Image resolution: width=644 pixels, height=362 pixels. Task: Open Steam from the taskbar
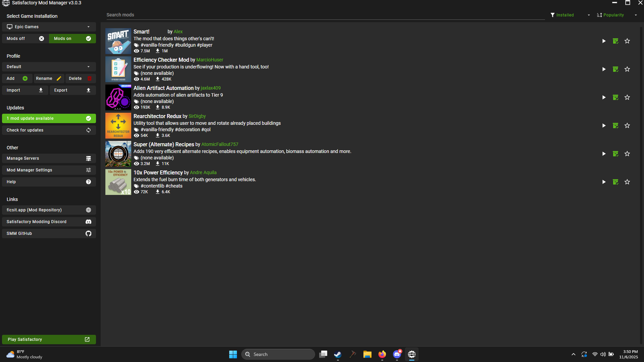click(338, 354)
